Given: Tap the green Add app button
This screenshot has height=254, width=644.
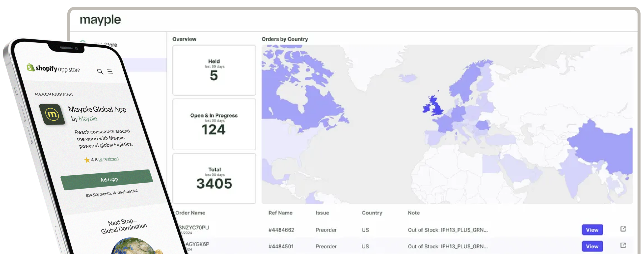Looking at the screenshot, I should (x=107, y=180).
